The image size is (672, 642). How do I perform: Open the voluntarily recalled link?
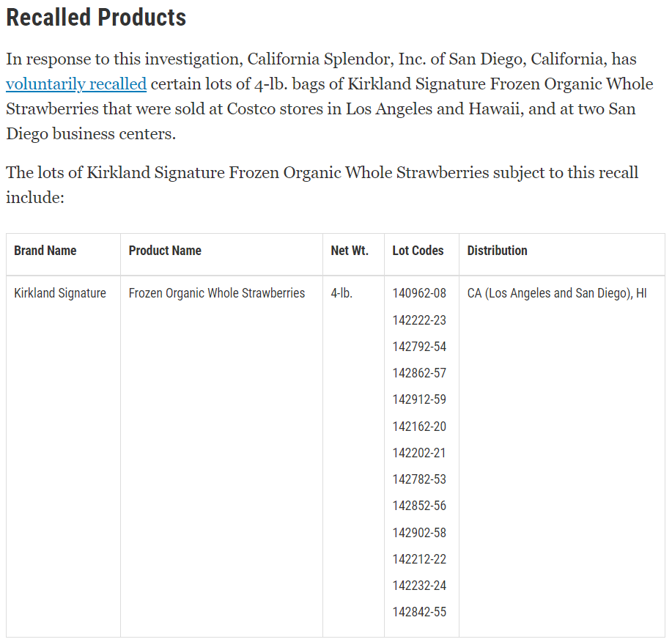(76, 84)
